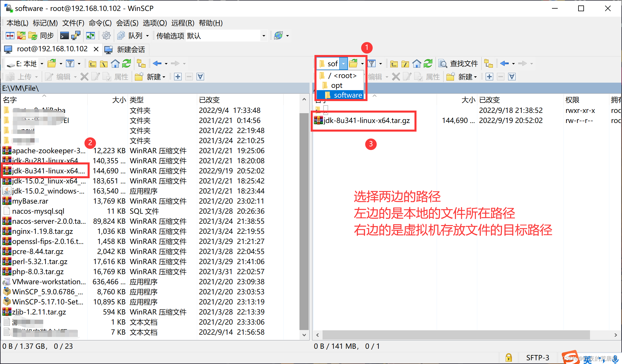Click the find file search icon
The width and height of the screenshot is (622, 364).
point(442,63)
